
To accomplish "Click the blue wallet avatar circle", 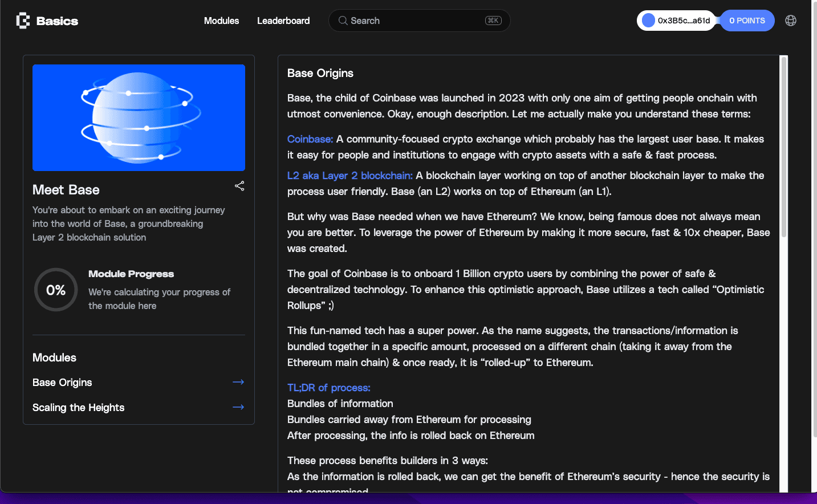I will pos(648,21).
